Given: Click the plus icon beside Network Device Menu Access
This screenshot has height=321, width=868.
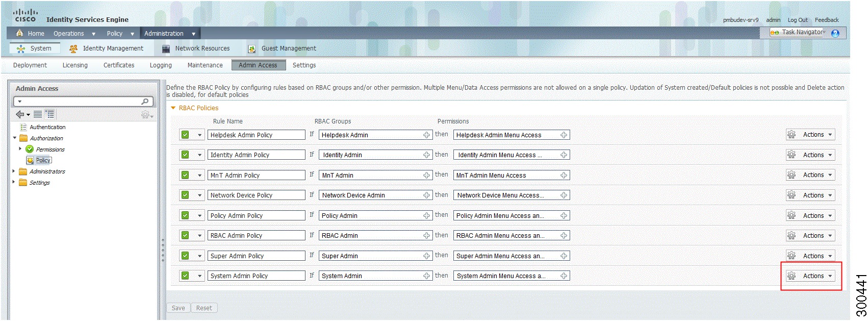Looking at the screenshot, I should click(x=564, y=195).
